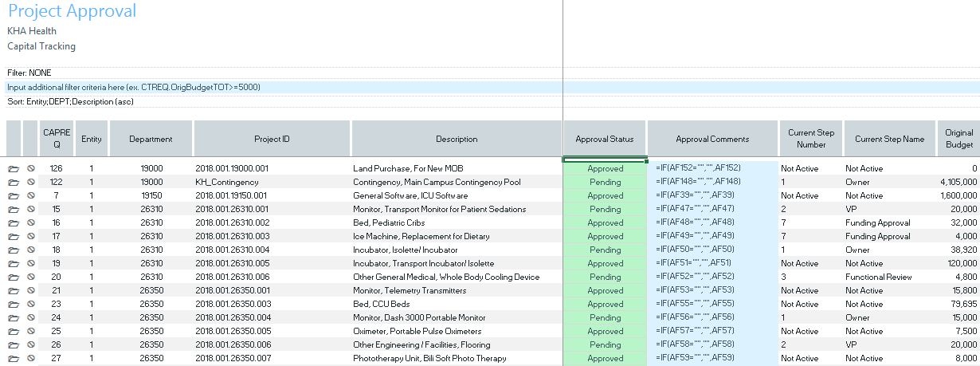This screenshot has height=366, width=980.
Task: Open folder icon for CAPREQ 23 row
Action: (x=14, y=305)
